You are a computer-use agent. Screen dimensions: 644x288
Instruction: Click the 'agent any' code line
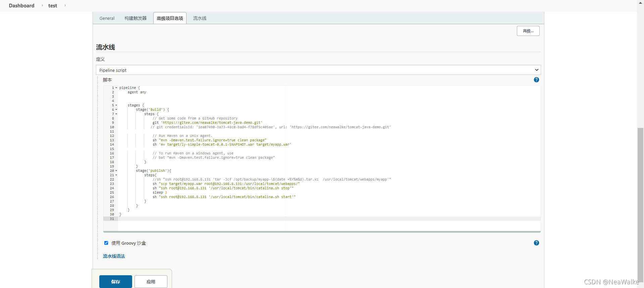pos(137,92)
